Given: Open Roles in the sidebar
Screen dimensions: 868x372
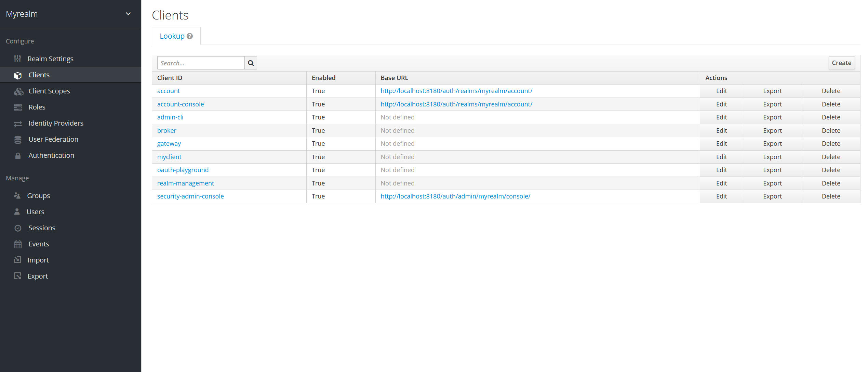Looking at the screenshot, I should coord(37,107).
